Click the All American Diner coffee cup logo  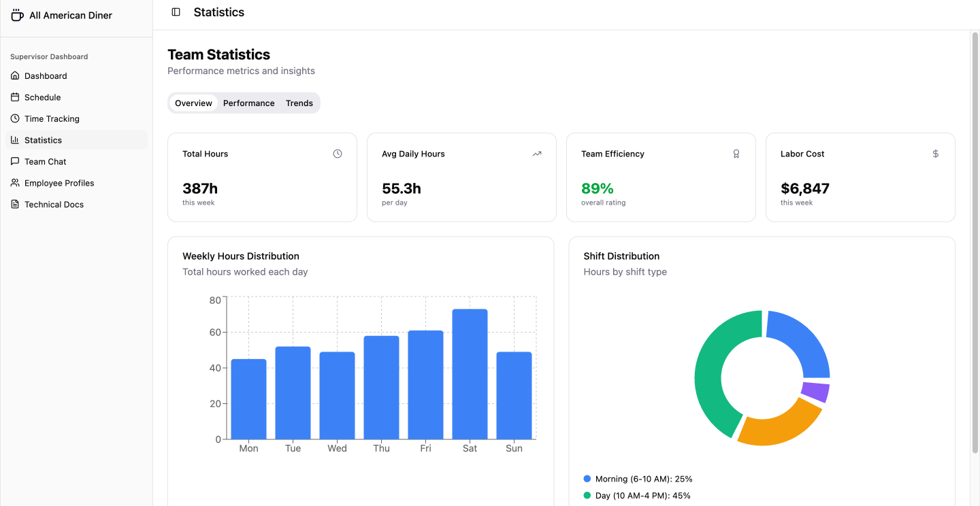click(16, 14)
